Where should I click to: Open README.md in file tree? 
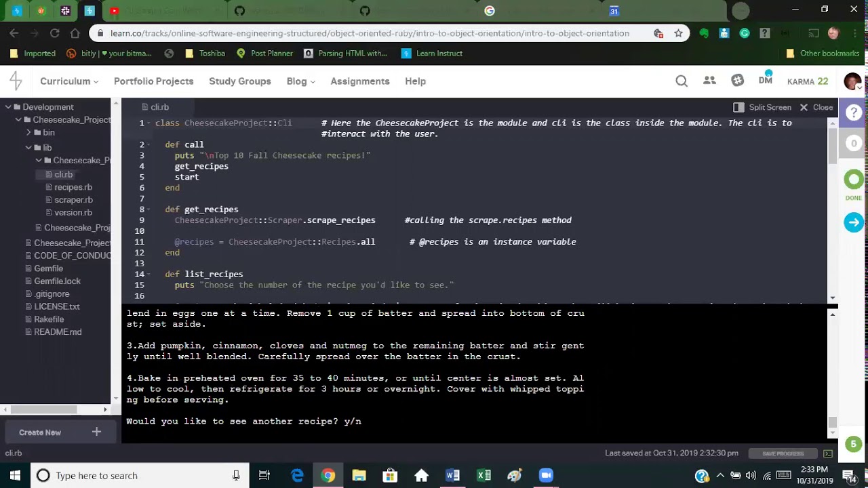(x=58, y=332)
